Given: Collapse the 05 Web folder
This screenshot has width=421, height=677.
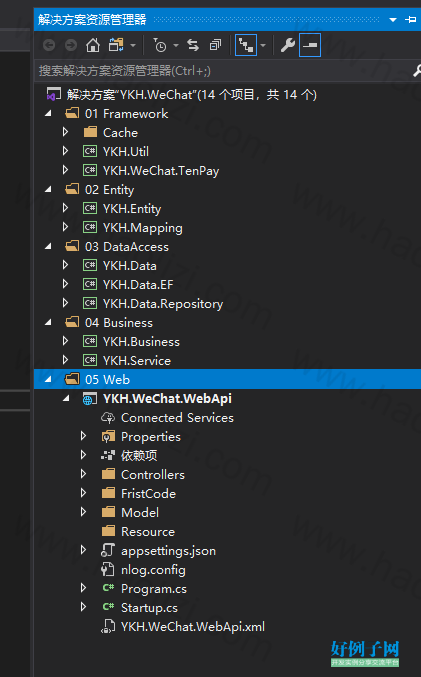Looking at the screenshot, I should pos(48,380).
